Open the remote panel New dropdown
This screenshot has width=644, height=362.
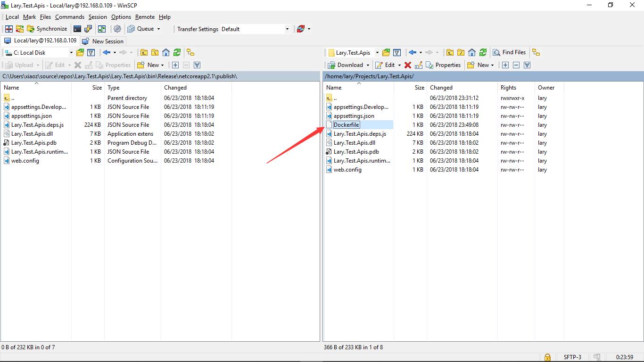click(x=480, y=65)
